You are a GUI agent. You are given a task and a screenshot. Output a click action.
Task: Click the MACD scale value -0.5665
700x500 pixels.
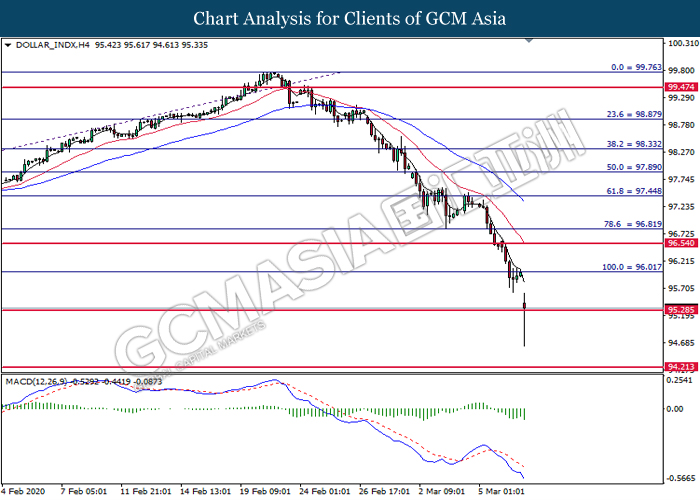[681, 479]
